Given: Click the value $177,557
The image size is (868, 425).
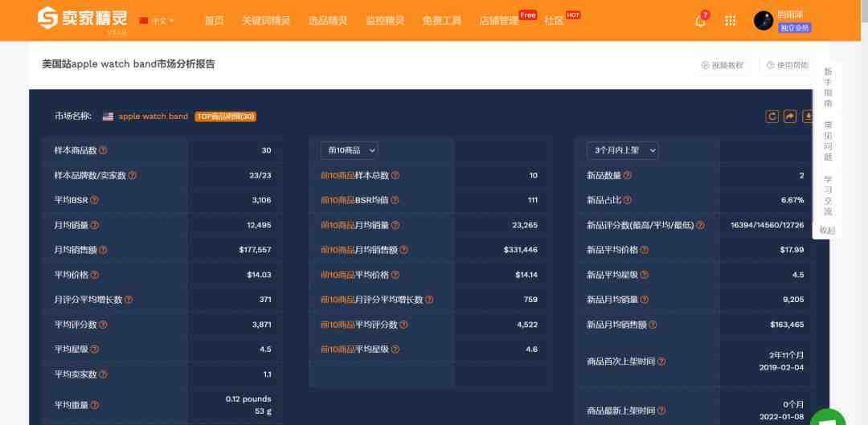Looking at the screenshot, I should pos(256,250).
